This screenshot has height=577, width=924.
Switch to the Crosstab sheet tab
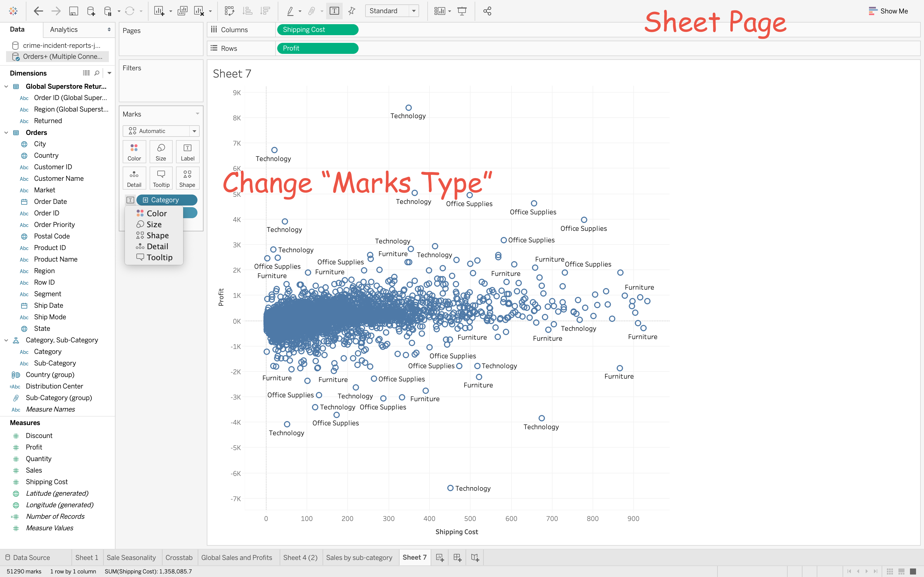179,557
